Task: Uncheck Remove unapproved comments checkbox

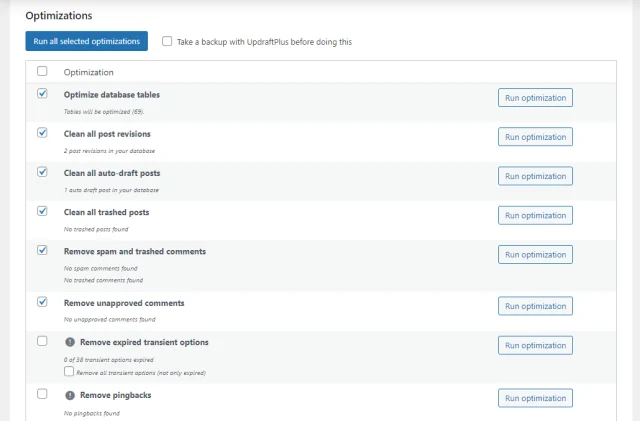Action: point(42,302)
